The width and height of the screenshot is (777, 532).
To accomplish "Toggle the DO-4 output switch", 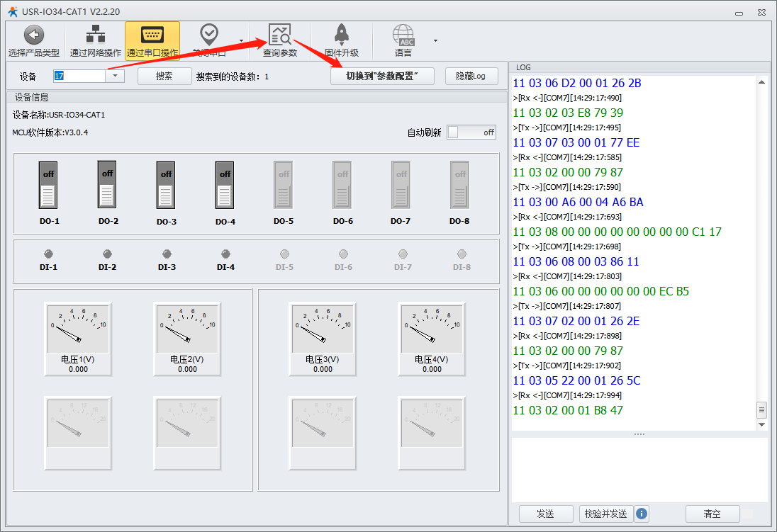I will pyautogui.click(x=225, y=185).
